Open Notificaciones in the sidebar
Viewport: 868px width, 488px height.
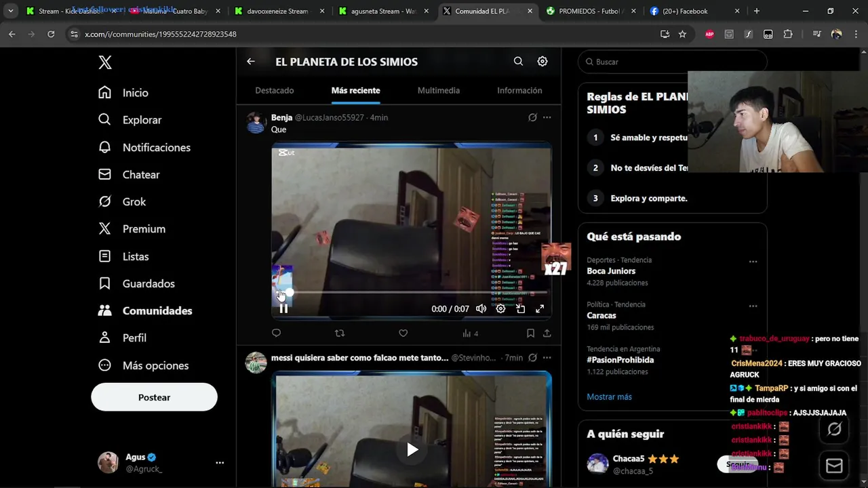point(144,147)
